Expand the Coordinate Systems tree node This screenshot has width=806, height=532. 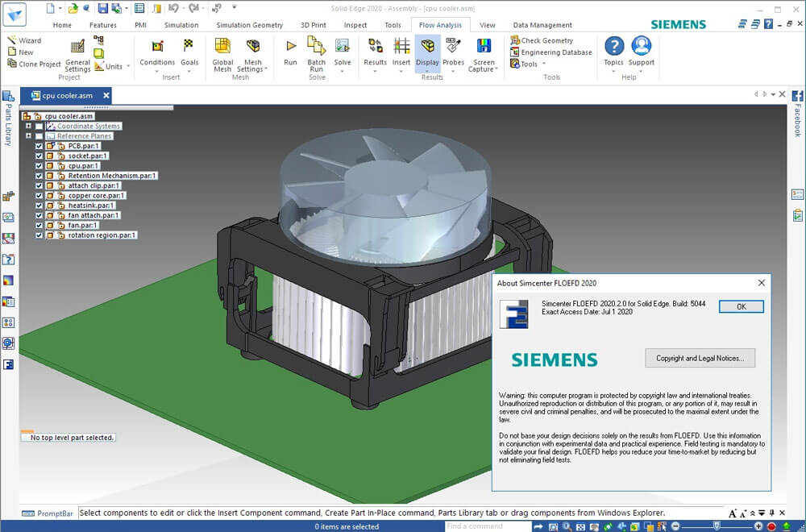(x=28, y=126)
